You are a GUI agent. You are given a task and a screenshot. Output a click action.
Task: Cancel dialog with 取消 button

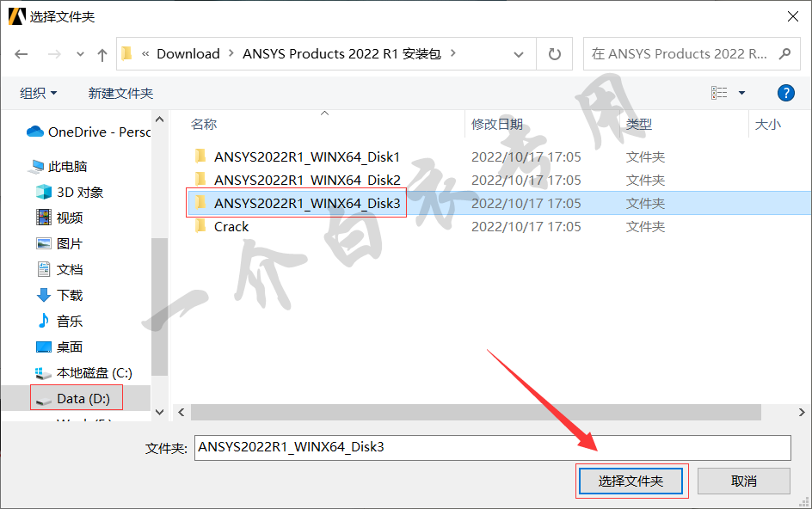pyautogui.click(x=744, y=481)
